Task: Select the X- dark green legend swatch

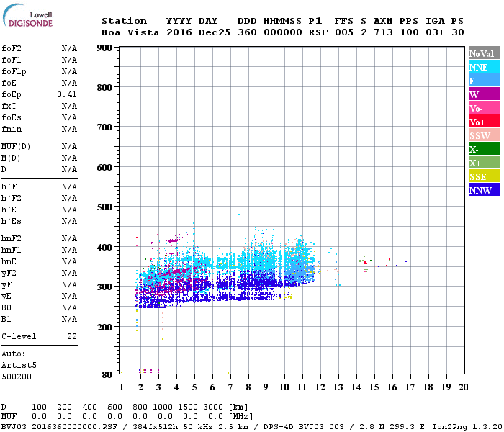Action: (484, 149)
